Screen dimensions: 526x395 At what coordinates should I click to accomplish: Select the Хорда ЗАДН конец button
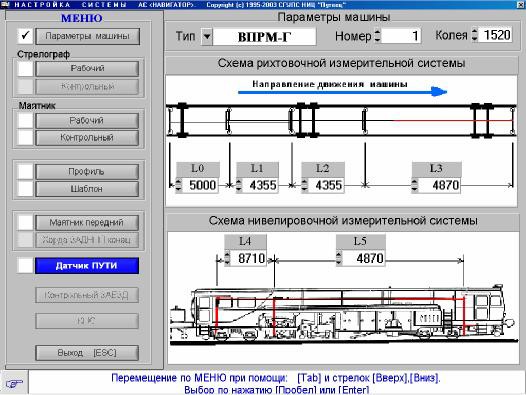[87, 240]
